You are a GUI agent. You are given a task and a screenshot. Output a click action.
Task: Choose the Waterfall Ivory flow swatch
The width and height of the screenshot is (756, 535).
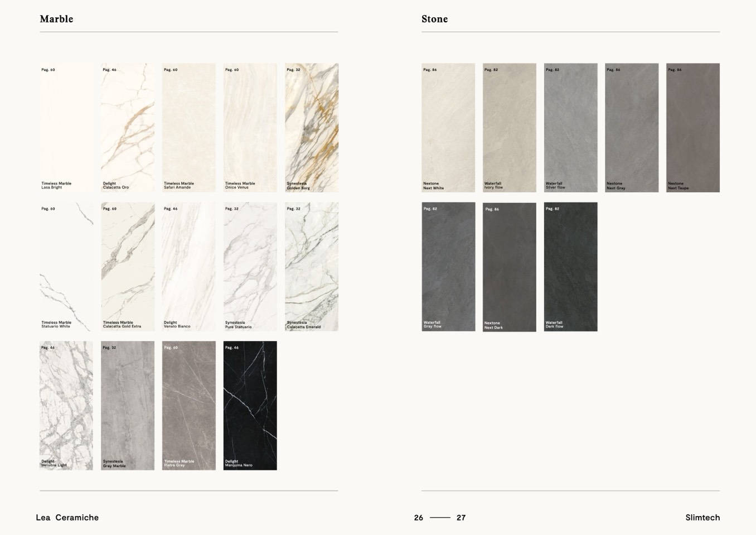(x=510, y=127)
